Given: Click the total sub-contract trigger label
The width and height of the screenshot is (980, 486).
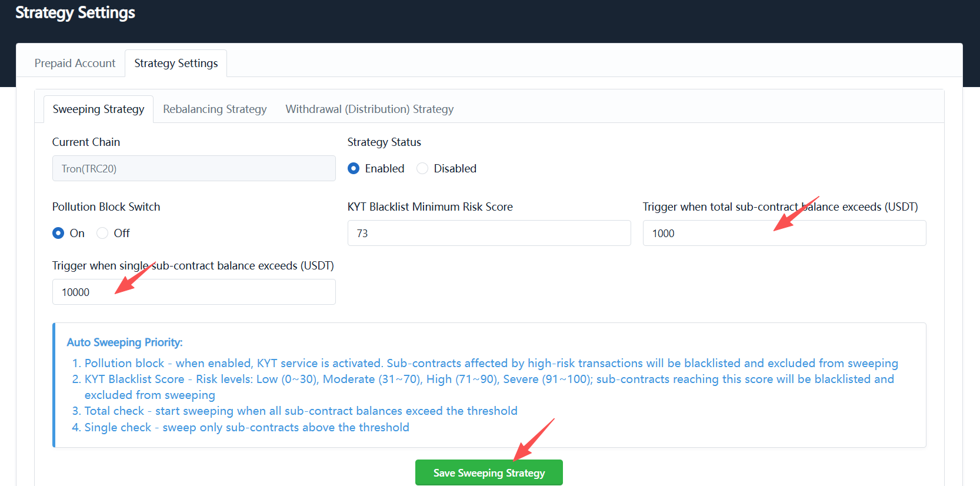Looking at the screenshot, I should tap(780, 207).
